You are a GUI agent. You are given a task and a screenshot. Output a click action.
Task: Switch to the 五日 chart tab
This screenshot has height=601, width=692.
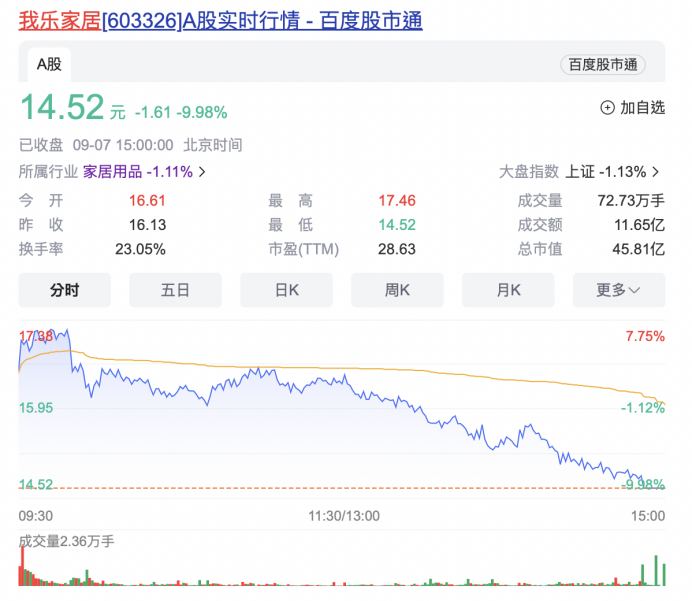tap(175, 290)
